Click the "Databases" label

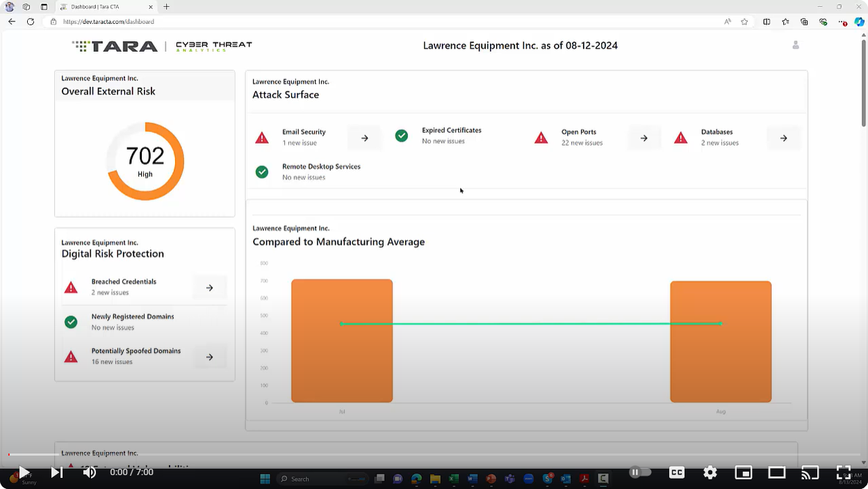(x=716, y=132)
